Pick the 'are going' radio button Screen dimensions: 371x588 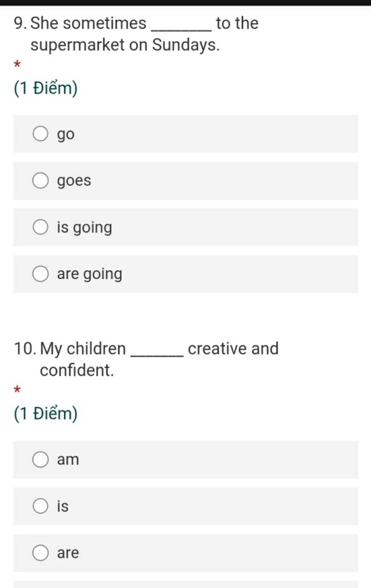[x=40, y=274]
